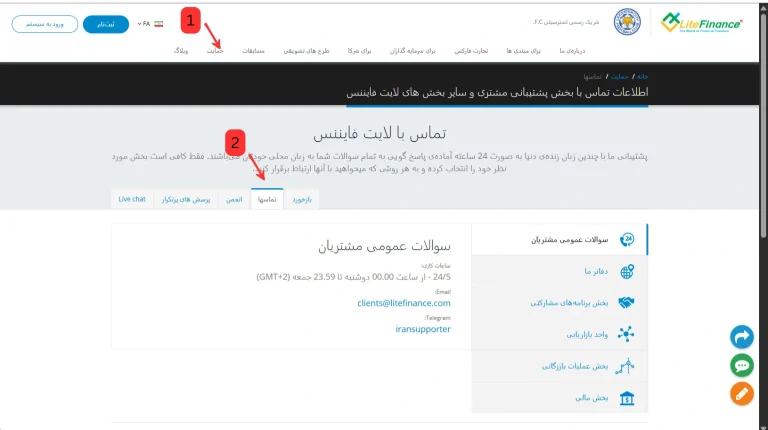
Task: Select بخش برنامه‌های مشارکتی sidebar item
Action: click(559, 303)
